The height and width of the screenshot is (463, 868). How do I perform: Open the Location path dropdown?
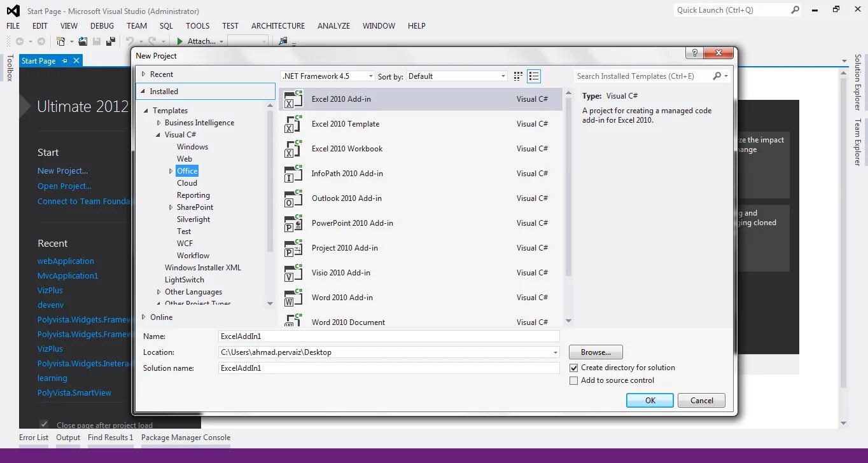click(x=555, y=352)
